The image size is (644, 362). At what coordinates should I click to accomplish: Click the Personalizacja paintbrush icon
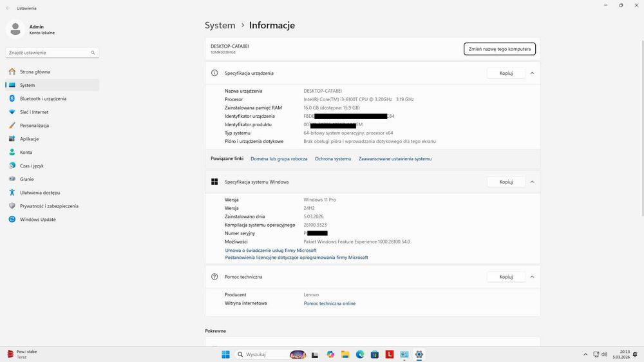(12, 126)
